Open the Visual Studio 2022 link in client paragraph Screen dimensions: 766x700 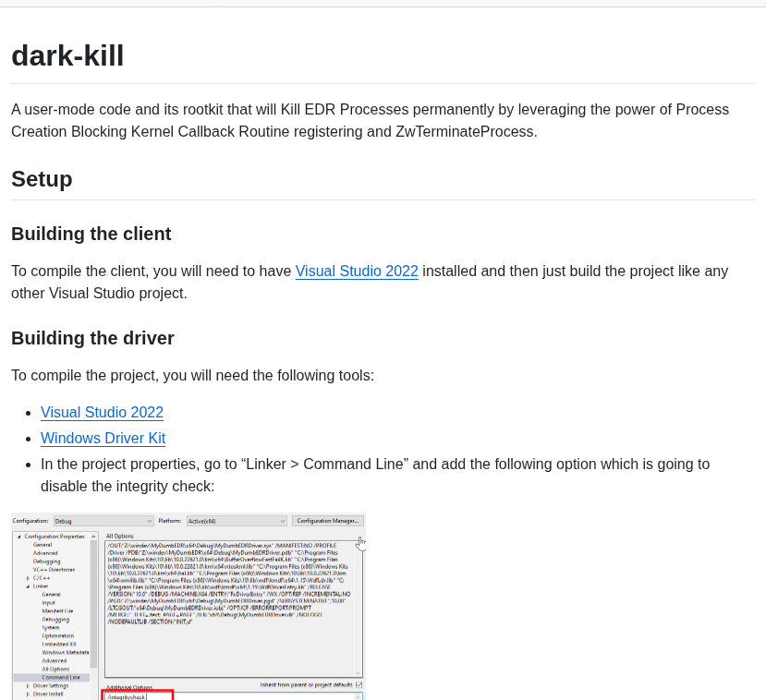point(357,271)
